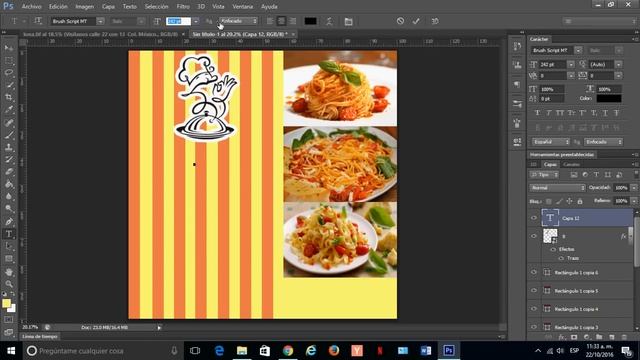Select the Crop tool
This screenshot has height=360, width=640.
9,98
